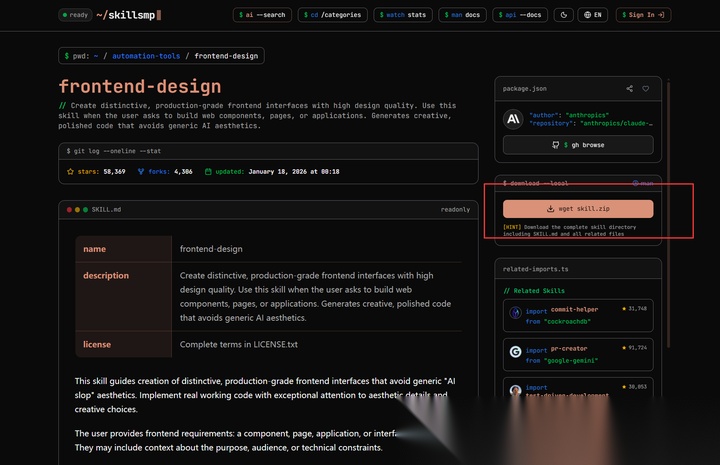Click "Complete terms in LICENSE.txt" cell
Screen dimensions: 720x465
click(x=239, y=344)
